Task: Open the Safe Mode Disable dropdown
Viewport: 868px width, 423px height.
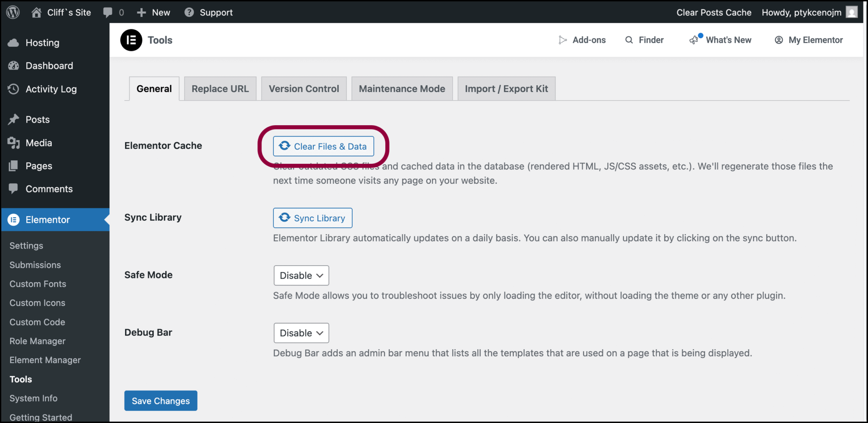Action: pyautogui.click(x=301, y=275)
